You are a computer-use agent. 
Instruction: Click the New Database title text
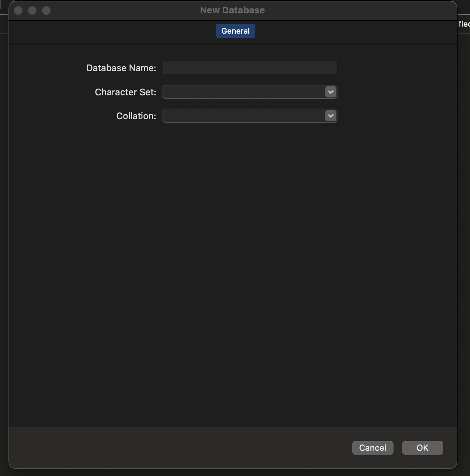pyautogui.click(x=232, y=10)
